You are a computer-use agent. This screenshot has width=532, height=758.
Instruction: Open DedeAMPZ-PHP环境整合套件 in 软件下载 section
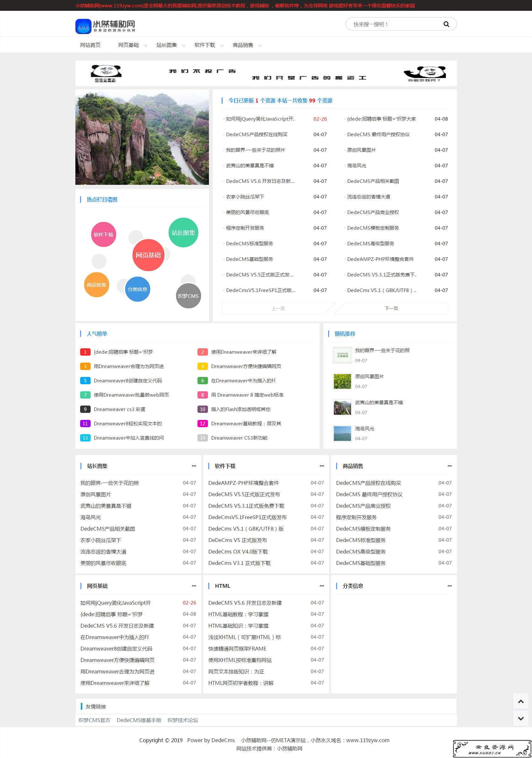coord(244,483)
